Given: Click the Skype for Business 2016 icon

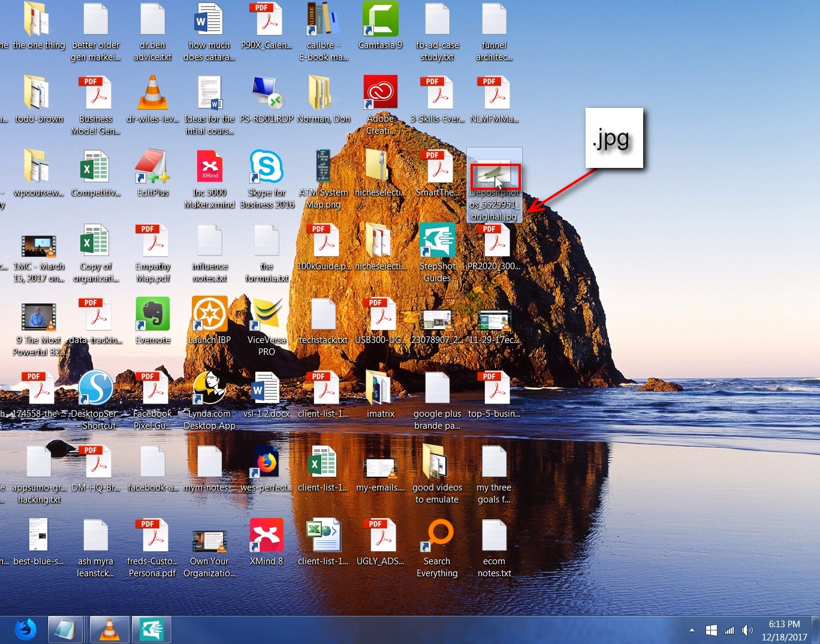Looking at the screenshot, I should point(267,168).
